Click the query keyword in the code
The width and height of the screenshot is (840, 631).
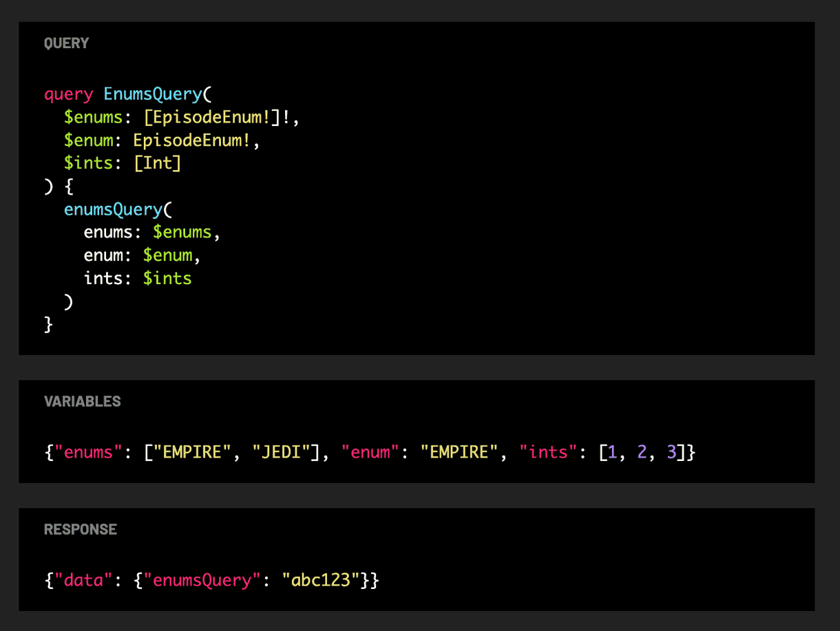pyautogui.click(x=68, y=94)
